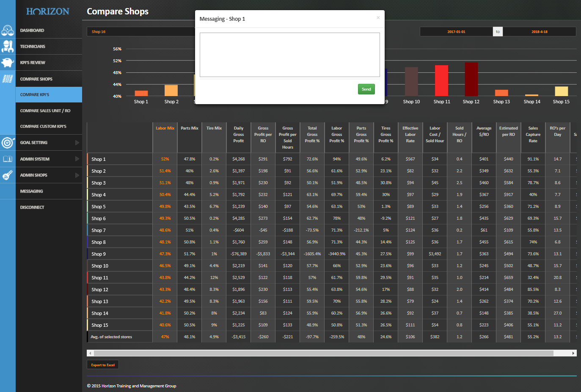Click the KPI's Review piggy bank icon
The height and width of the screenshot is (392, 581).
click(x=8, y=63)
